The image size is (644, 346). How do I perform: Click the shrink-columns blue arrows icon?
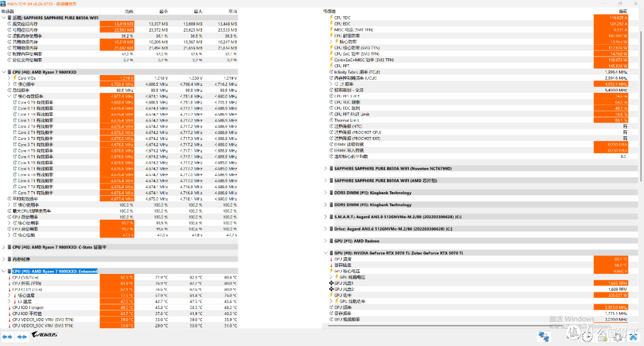tap(22, 336)
